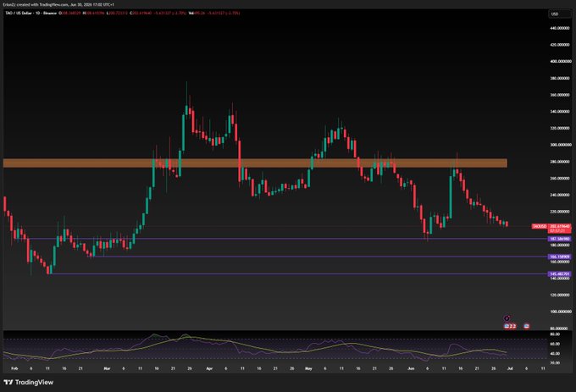Click the 440.000000 price axis label
The width and height of the screenshot is (576, 392).
[x=561, y=28]
